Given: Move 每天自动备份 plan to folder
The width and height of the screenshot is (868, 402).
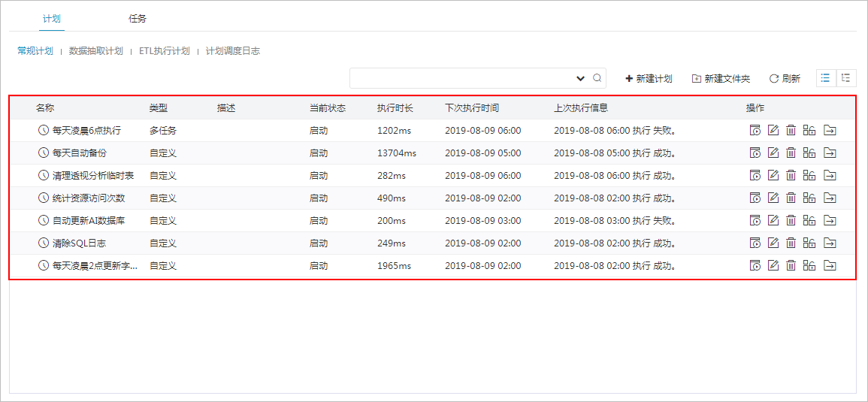Looking at the screenshot, I should pos(829,153).
